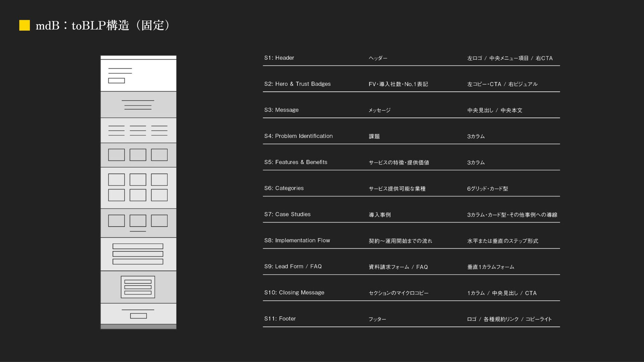
Task: Click S6: Categories label
Action: point(284,188)
